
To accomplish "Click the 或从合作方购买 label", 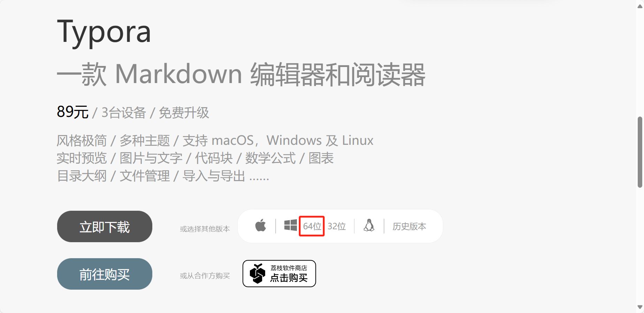I will tap(205, 276).
